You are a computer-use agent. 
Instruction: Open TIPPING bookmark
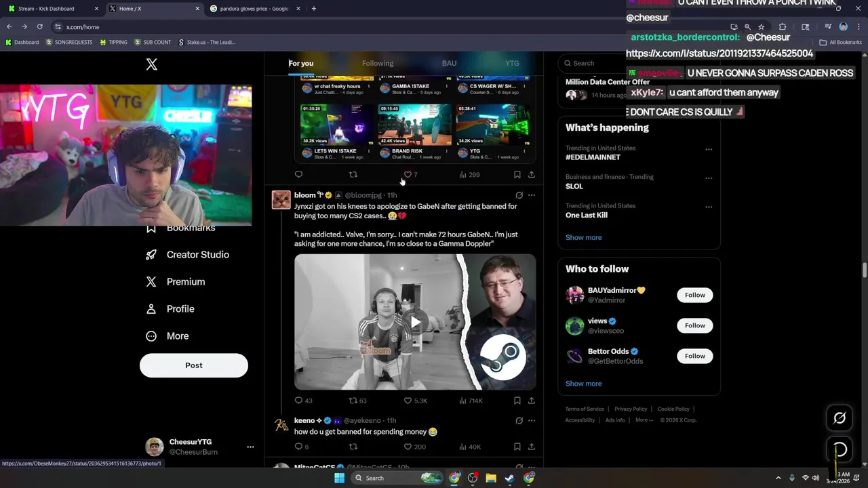point(113,42)
